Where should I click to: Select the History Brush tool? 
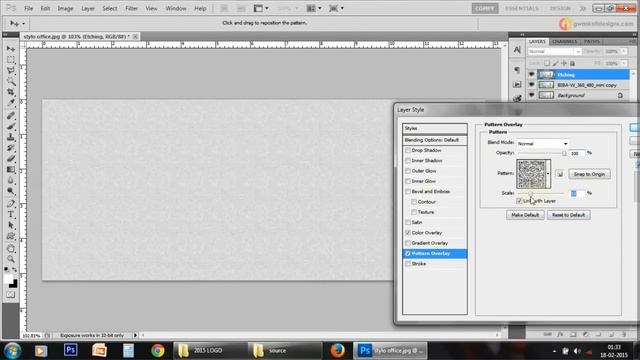(x=11, y=148)
